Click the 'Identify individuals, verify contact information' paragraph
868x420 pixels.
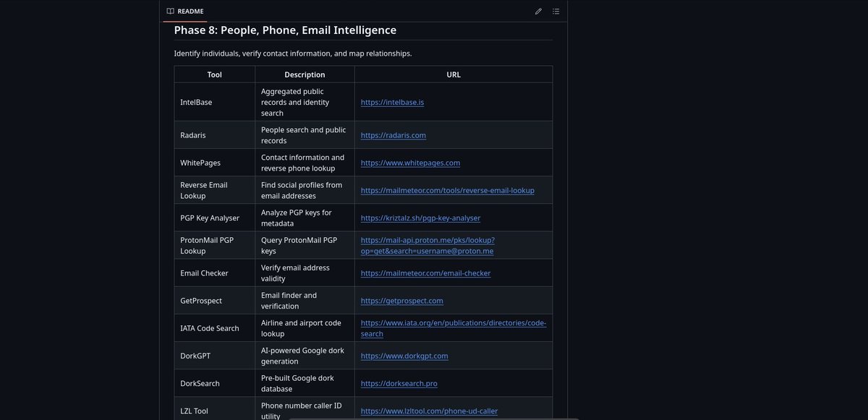293,53
